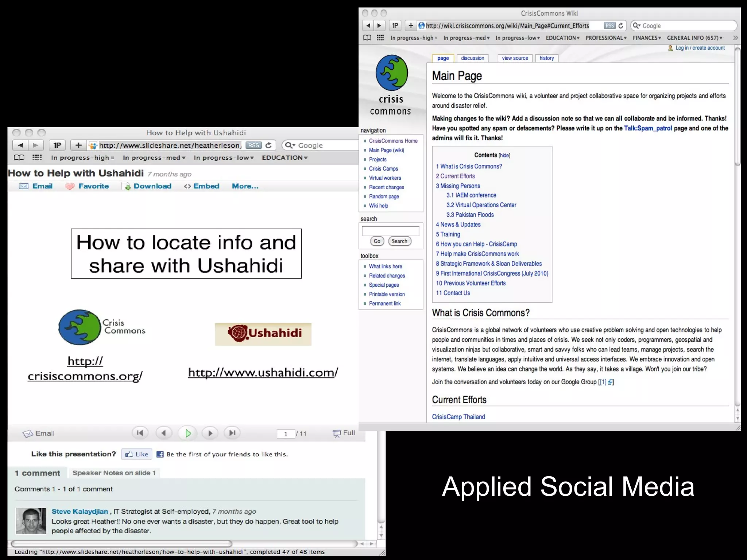
Task: Click the slide number field showing 1
Action: click(x=286, y=433)
